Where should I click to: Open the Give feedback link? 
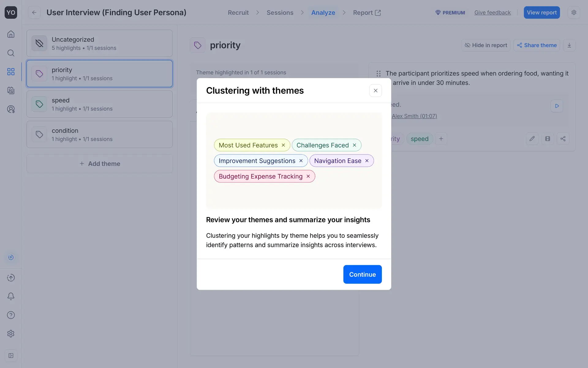492,13
